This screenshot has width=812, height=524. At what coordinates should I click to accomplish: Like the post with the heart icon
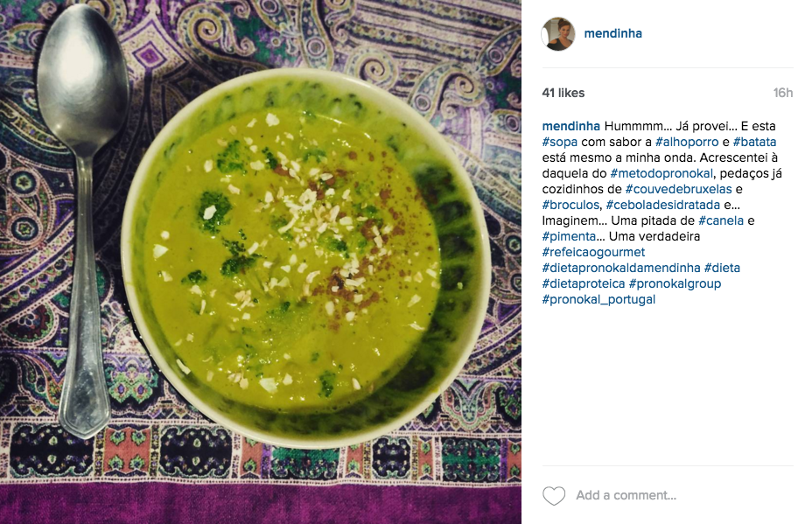coord(554,496)
